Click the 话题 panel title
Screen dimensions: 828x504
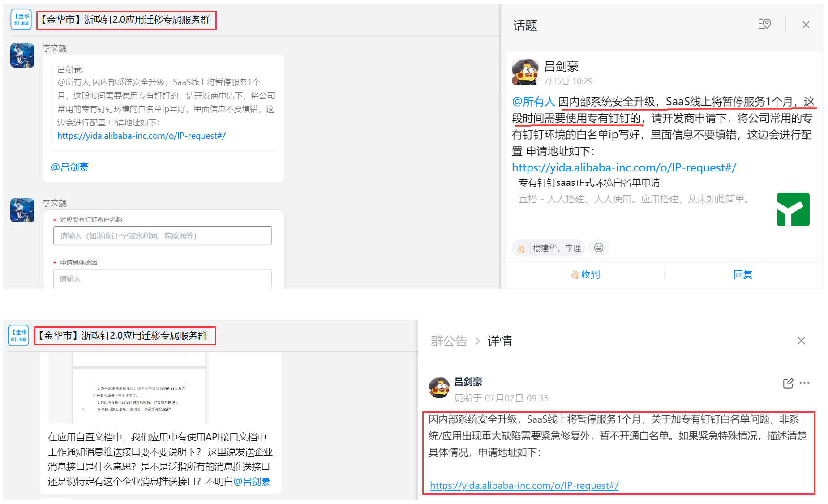(x=525, y=26)
